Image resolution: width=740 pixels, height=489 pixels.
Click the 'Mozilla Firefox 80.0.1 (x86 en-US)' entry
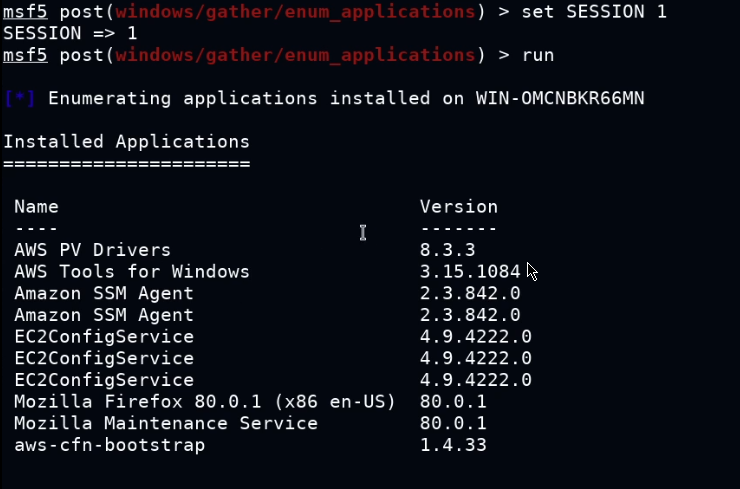click(x=204, y=402)
